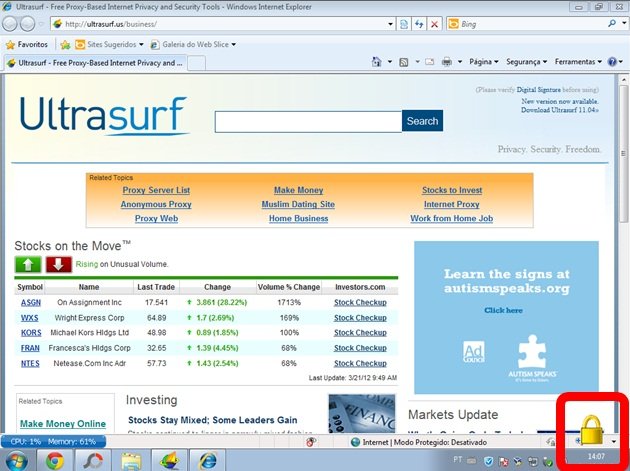
Task: Select the Ultrasurf browser tab
Action: point(95,63)
